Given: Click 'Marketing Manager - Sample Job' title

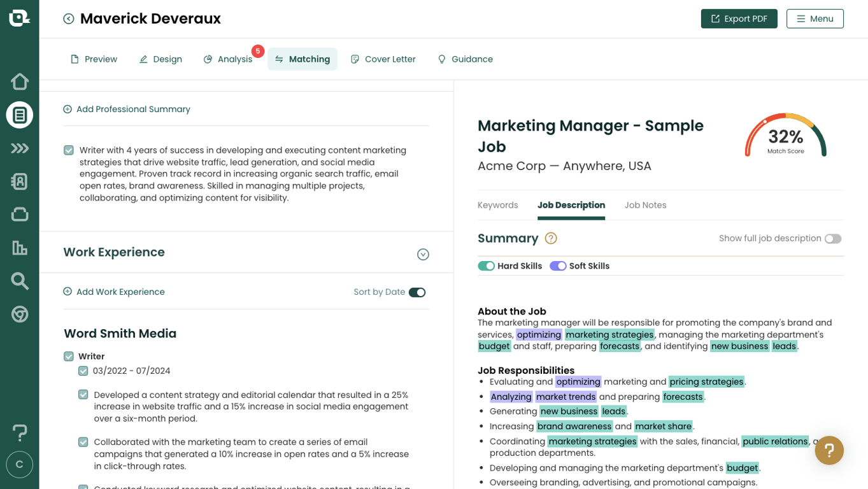Looking at the screenshot, I should [590, 136].
